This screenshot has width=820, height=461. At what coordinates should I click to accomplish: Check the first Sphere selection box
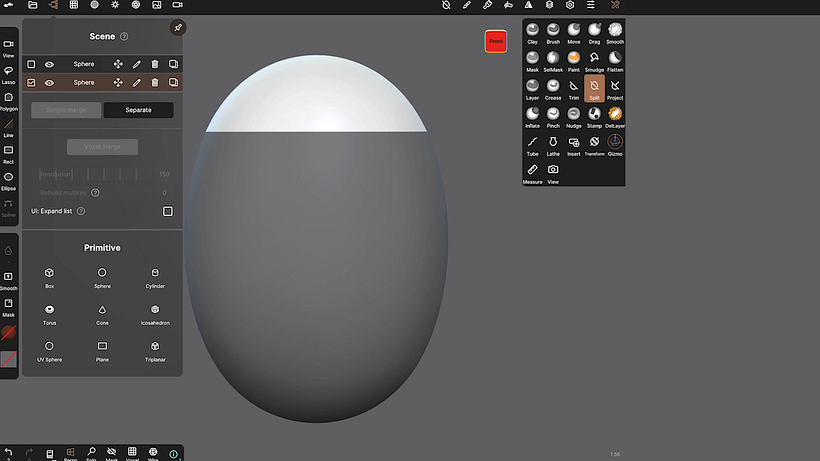point(31,64)
